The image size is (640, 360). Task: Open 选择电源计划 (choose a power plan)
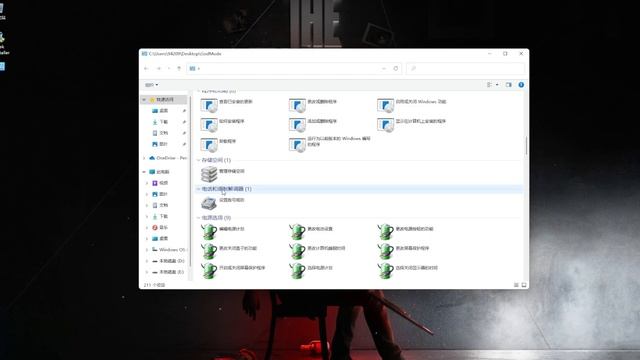tap(311, 271)
